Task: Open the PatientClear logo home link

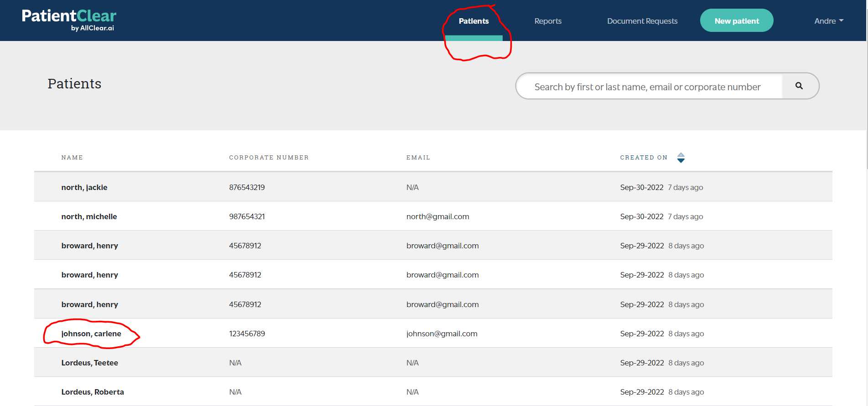Action: pos(69,20)
